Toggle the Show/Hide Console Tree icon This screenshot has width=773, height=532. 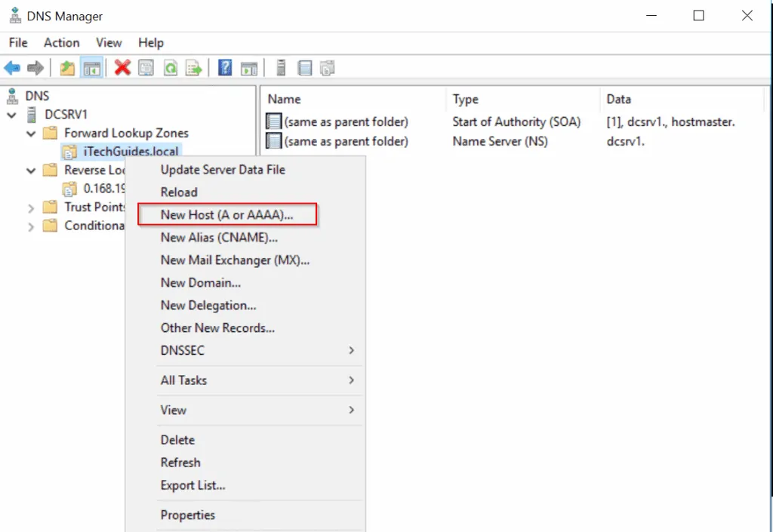[91, 68]
